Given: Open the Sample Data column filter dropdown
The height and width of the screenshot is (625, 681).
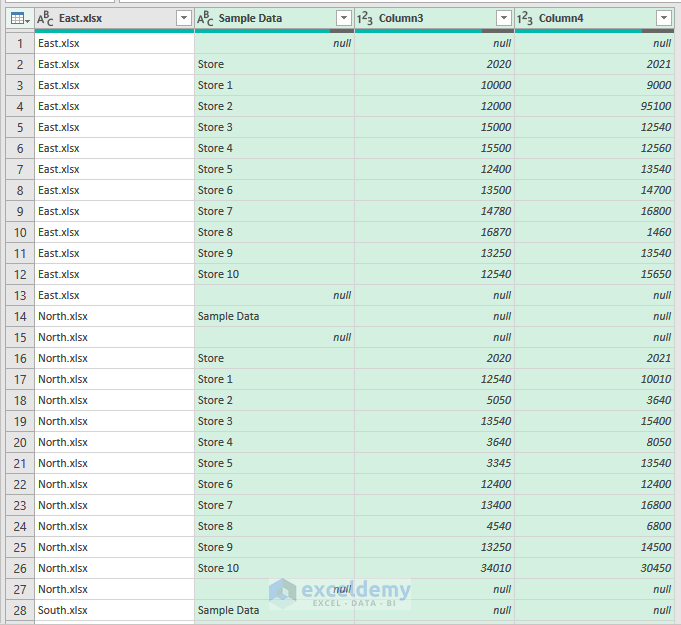Looking at the screenshot, I should (x=344, y=18).
